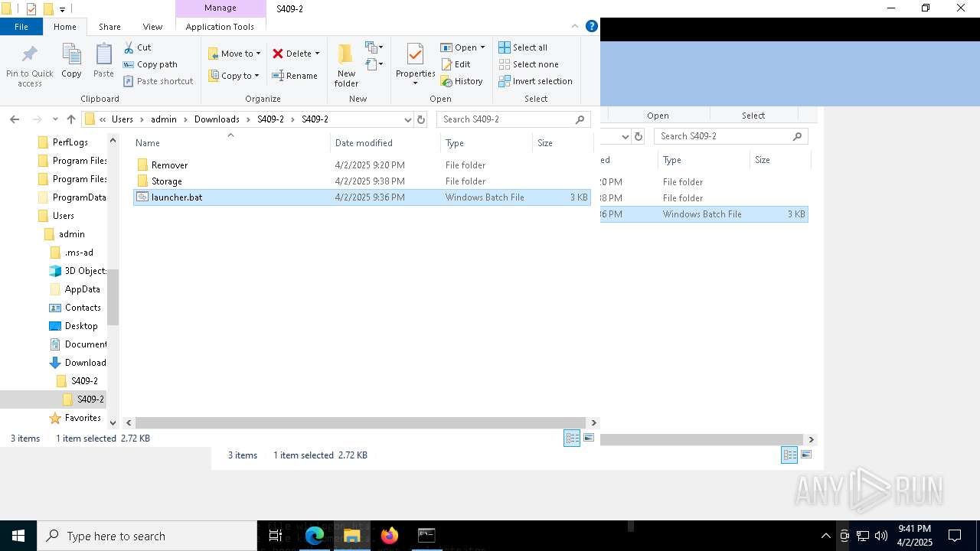Go up one folder level

pyautogui.click(x=71, y=119)
